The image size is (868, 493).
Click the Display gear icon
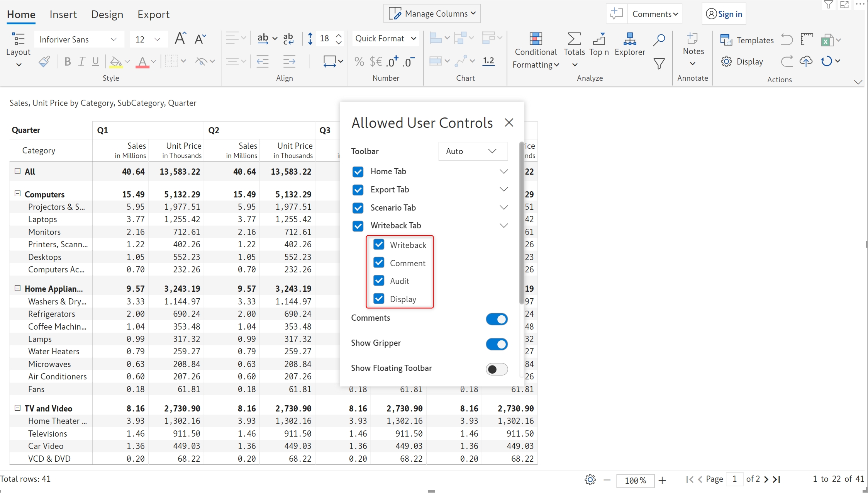tap(726, 61)
